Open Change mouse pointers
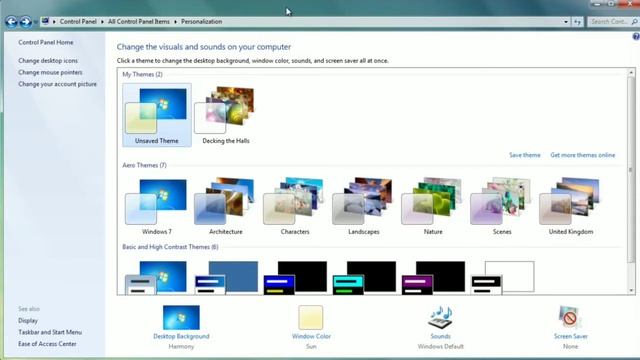Screen dimensions: 640x360 point(50,72)
